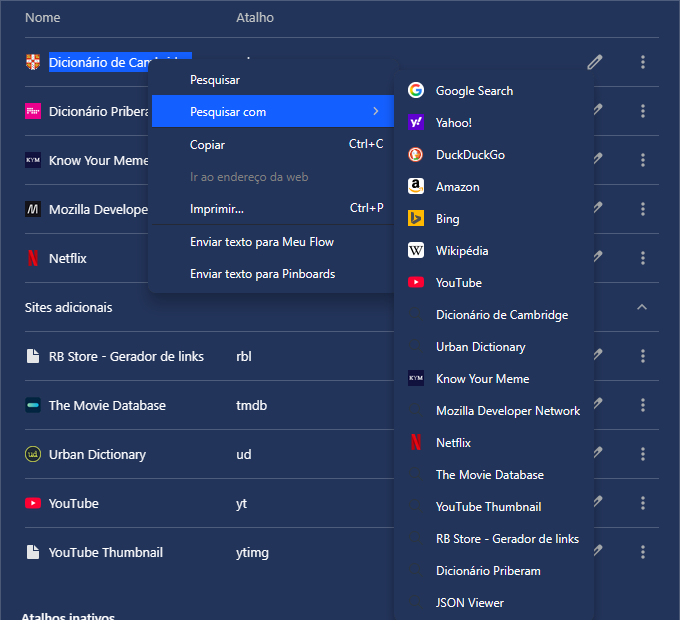The height and width of the screenshot is (620, 680).
Task: Click the yt shortcut text
Action: click(x=242, y=503)
